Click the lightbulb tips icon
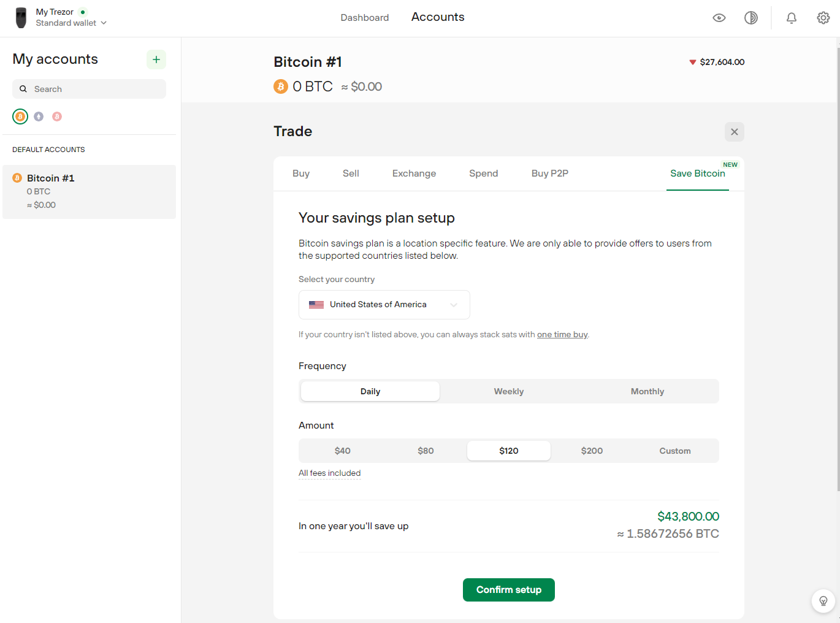Image resolution: width=840 pixels, height=623 pixels. [823, 601]
